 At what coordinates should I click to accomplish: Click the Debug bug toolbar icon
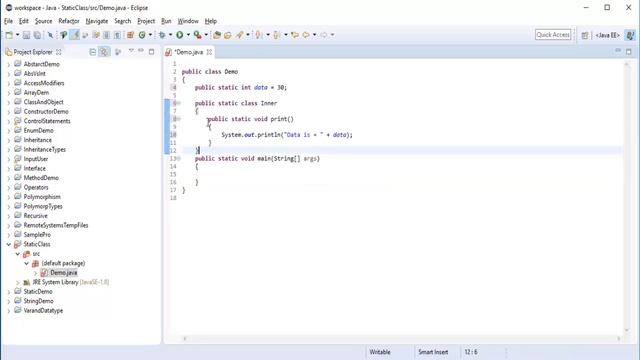[162, 35]
